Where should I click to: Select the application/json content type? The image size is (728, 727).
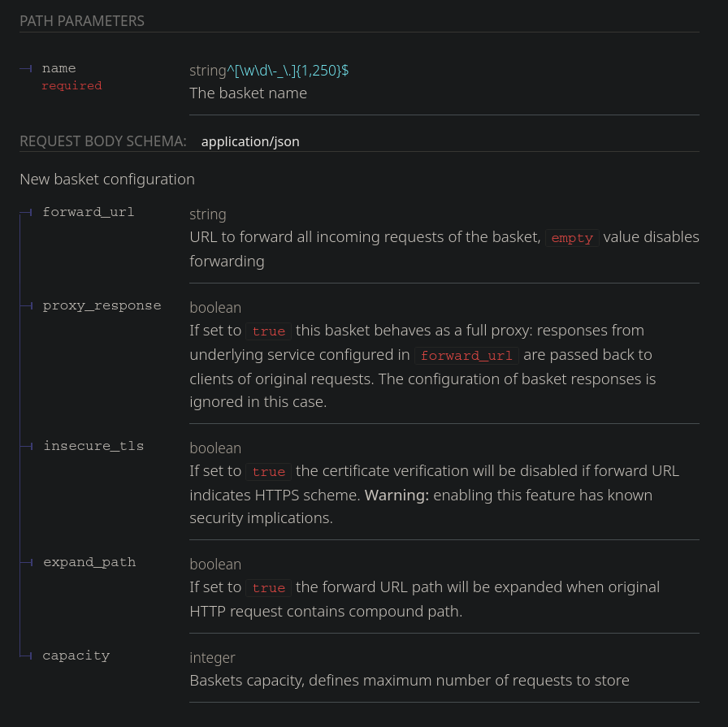click(x=250, y=141)
